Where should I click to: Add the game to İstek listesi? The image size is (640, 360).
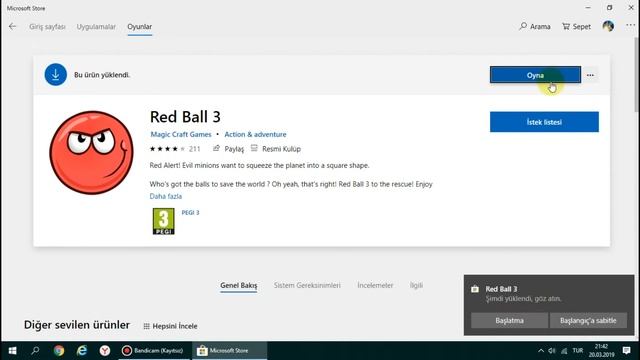click(x=544, y=122)
